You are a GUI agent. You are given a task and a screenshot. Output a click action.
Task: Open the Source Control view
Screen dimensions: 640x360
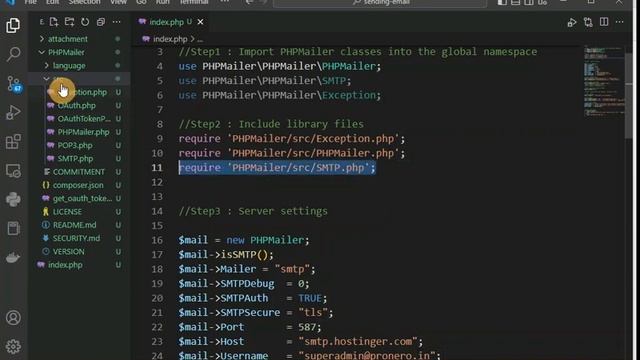(x=13, y=84)
